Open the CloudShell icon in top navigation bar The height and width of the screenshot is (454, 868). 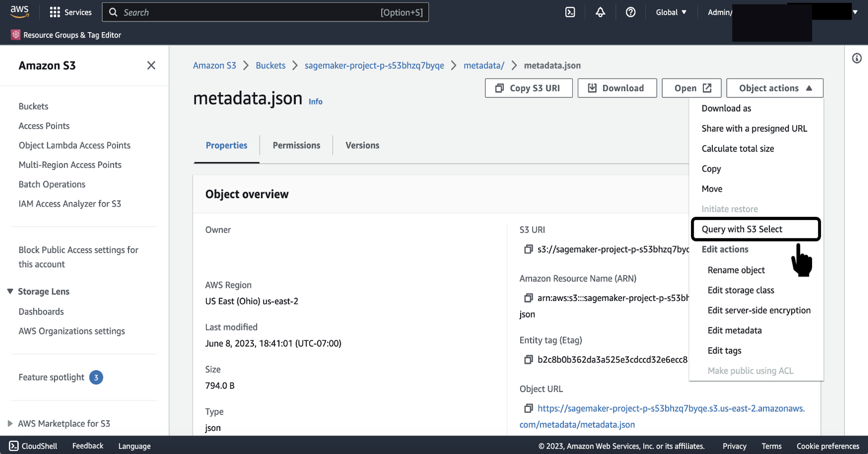point(570,12)
